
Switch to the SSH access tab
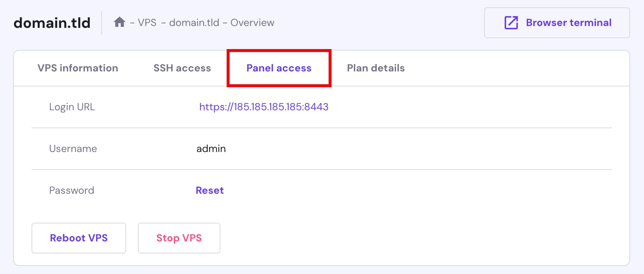182,68
